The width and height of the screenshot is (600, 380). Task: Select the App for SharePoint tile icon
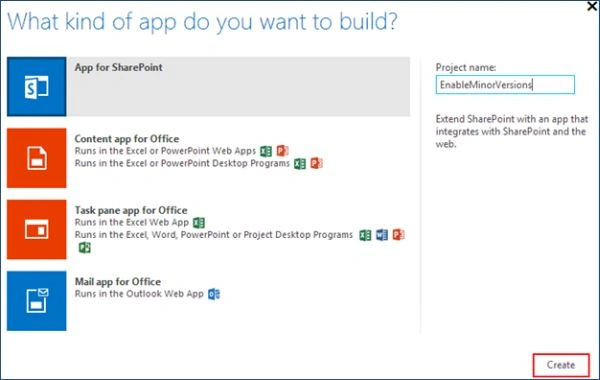pos(36,86)
